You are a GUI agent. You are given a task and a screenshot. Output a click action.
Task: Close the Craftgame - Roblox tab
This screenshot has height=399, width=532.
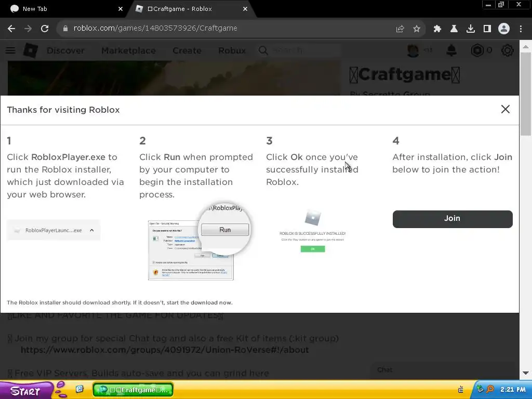point(245,9)
